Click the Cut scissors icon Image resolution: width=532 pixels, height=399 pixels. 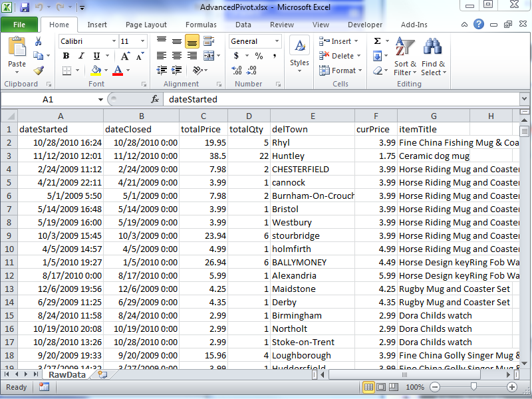point(39,41)
